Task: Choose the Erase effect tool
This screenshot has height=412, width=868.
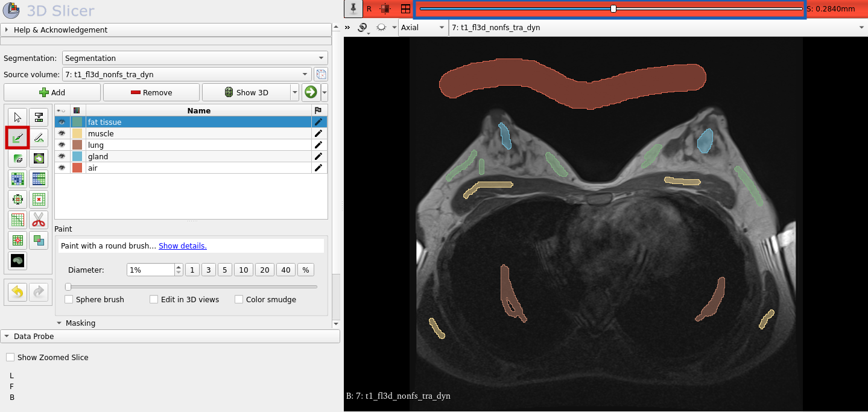Action: click(x=17, y=158)
